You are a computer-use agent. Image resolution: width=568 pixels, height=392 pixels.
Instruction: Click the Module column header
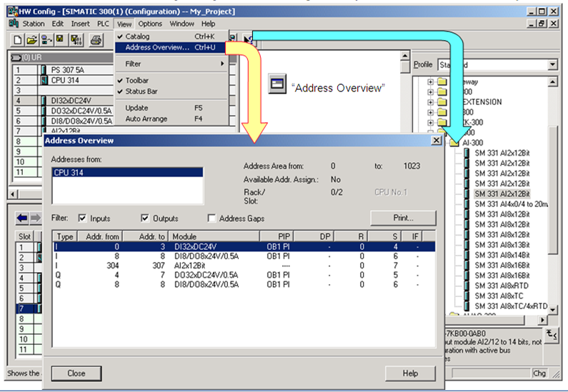pos(214,236)
